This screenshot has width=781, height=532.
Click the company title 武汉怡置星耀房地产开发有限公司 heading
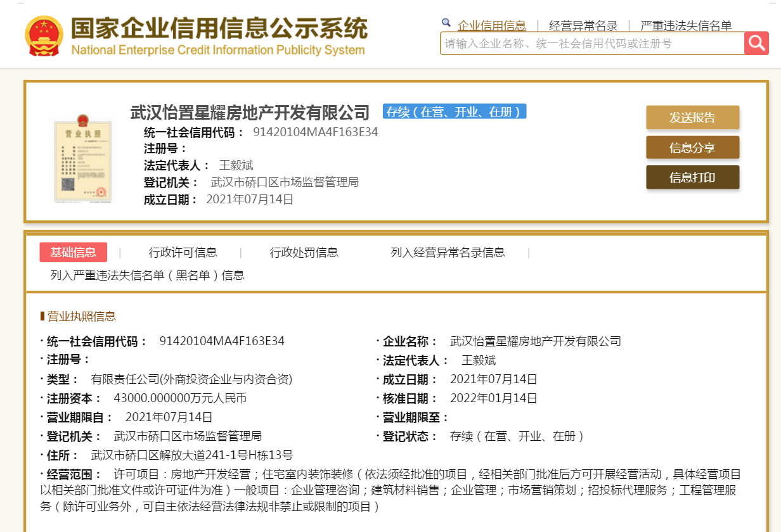250,113
